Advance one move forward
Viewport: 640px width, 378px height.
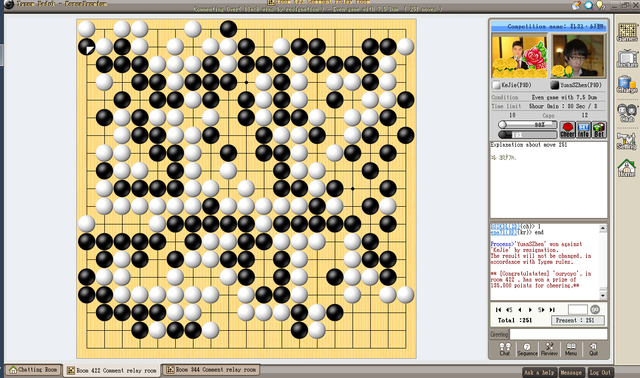[x=530, y=310]
